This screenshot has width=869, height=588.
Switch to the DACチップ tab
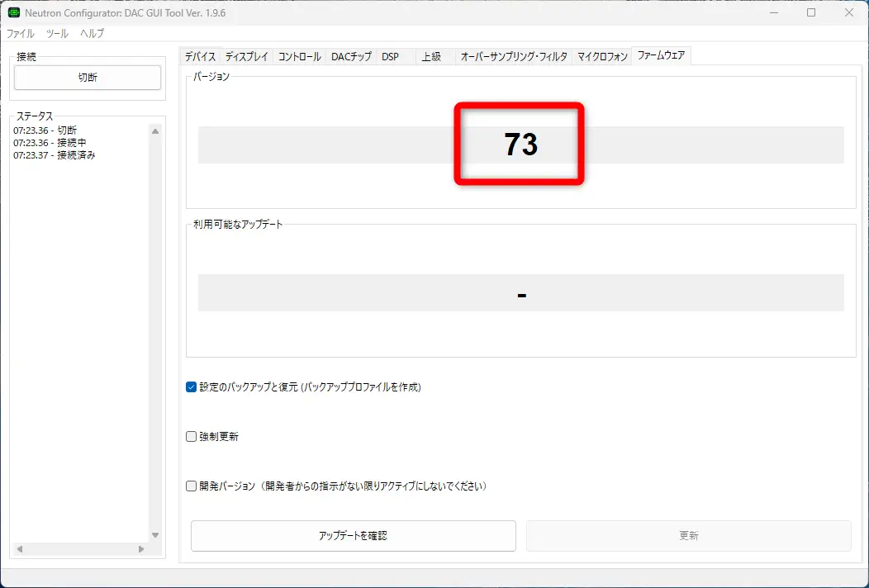[x=351, y=56]
